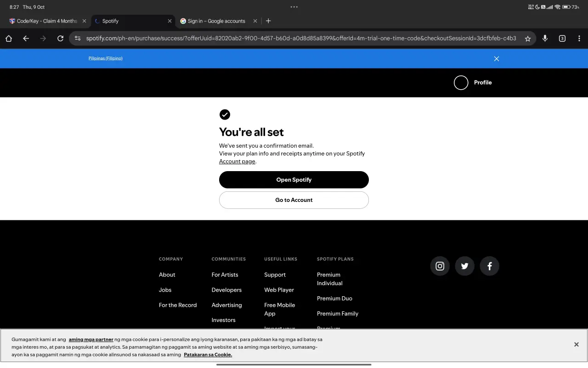Open For the Record link
Image resolution: width=588 pixels, height=368 pixels.
tap(178, 305)
